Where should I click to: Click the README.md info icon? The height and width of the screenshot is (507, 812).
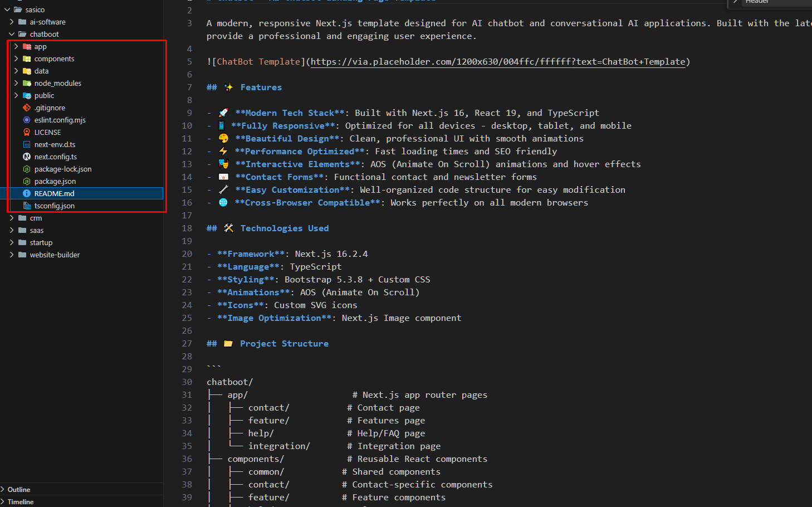point(27,194)
